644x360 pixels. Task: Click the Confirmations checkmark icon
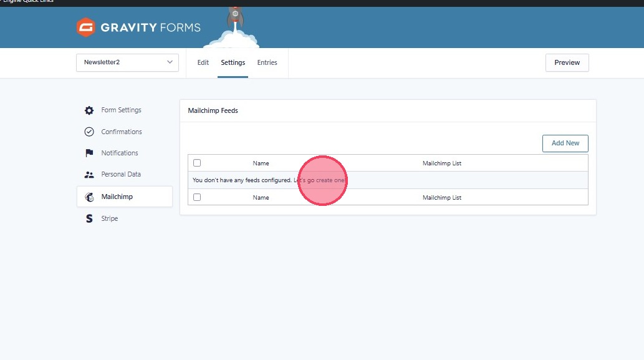coord(89,132)
